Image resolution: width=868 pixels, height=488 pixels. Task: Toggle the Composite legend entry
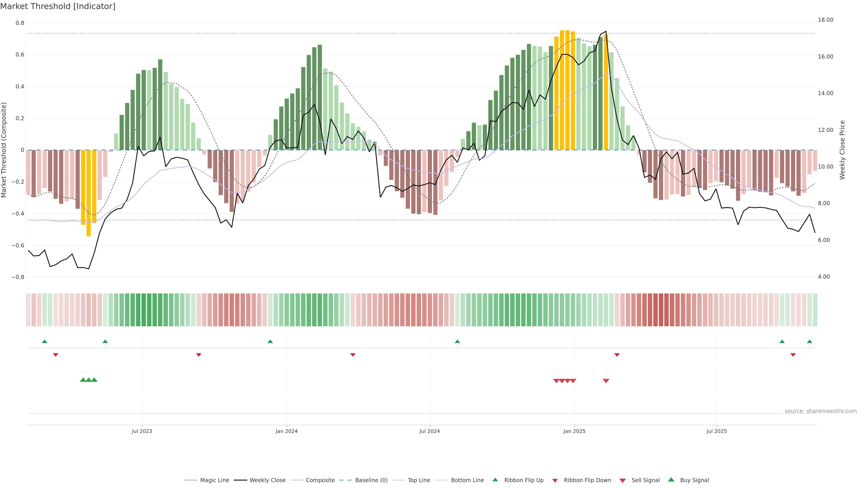(x=320, y=480)
